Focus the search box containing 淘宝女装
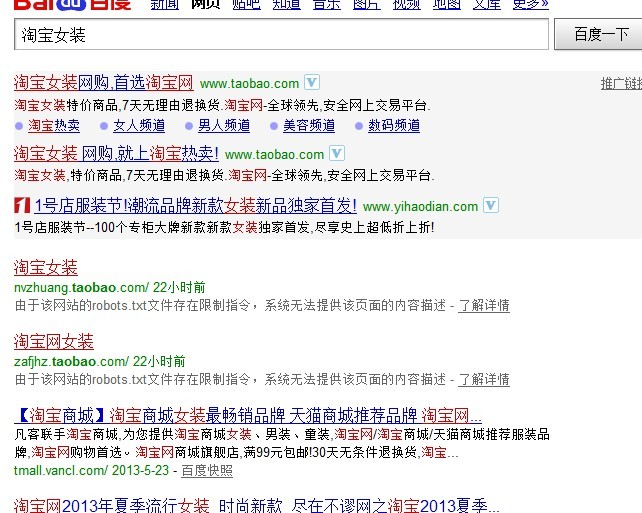The height and width of the screenshot is (513, 642). (281, 35)
